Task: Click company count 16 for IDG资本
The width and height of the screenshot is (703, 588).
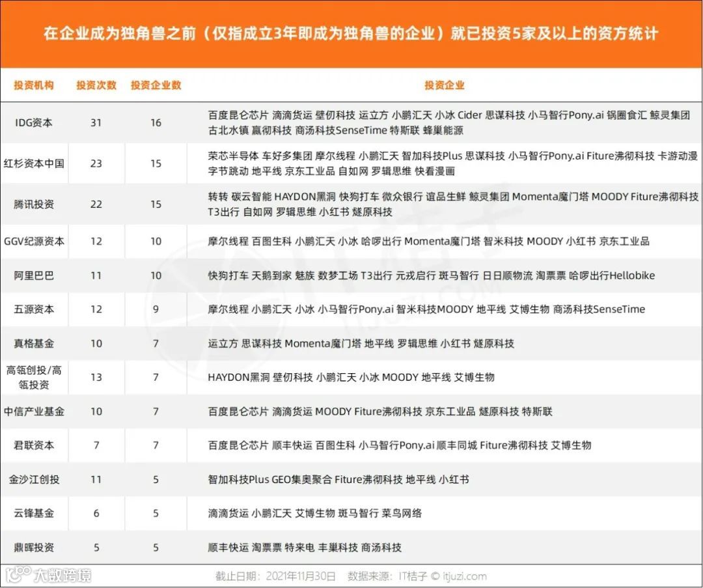Action: [x=156, y=122]
